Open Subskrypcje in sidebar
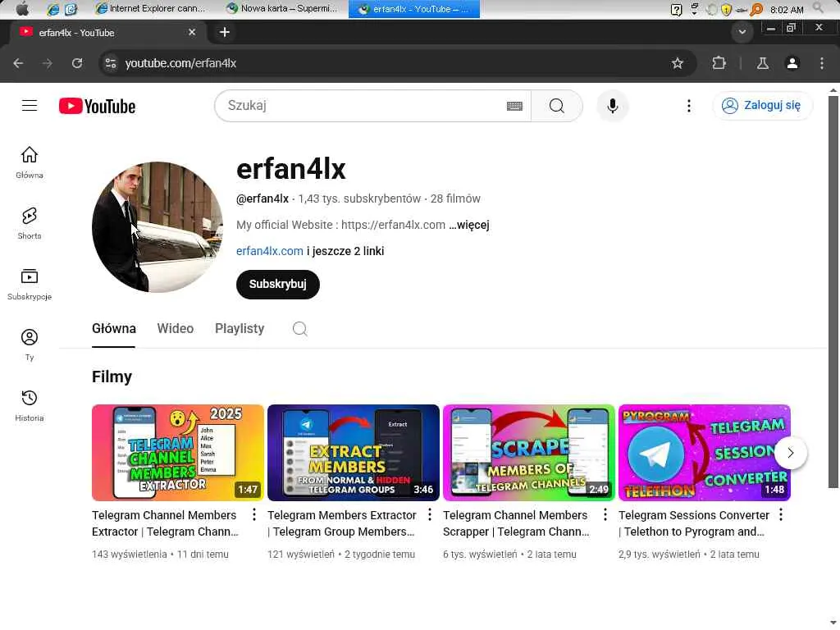The height and width of the screenshot is (630, 840). coord(30,284)
